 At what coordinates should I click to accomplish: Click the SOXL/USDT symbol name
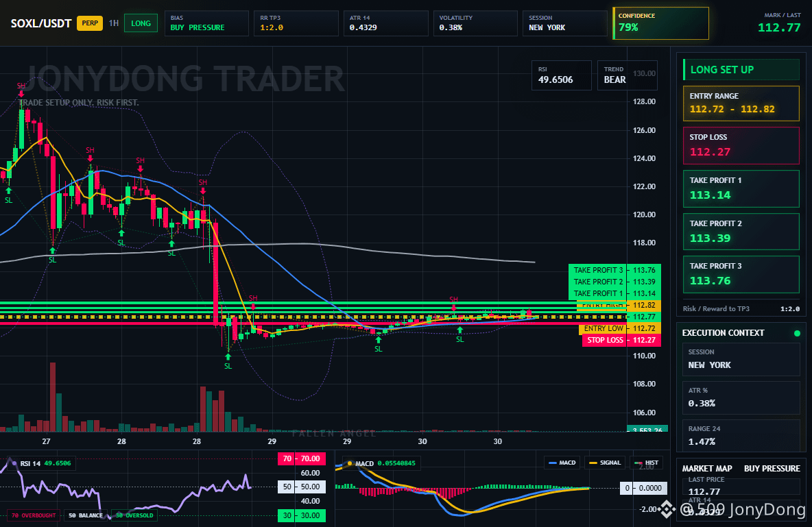pyautogui.click(x=41, y=23)
